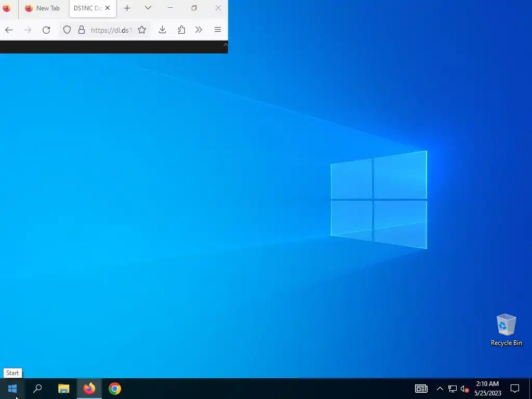Click the scroll up arrow on page

click(225, 45)
